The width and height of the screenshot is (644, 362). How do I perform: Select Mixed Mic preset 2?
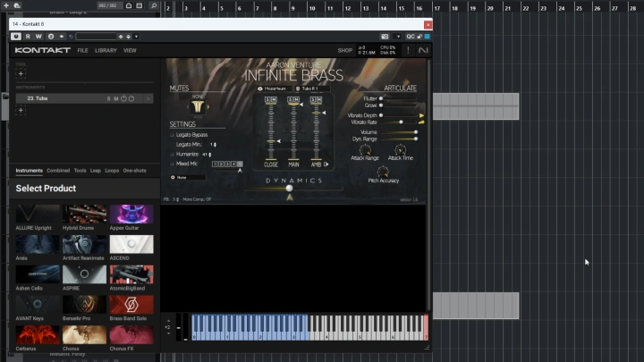pyautogui.click(x=221, y=164)
